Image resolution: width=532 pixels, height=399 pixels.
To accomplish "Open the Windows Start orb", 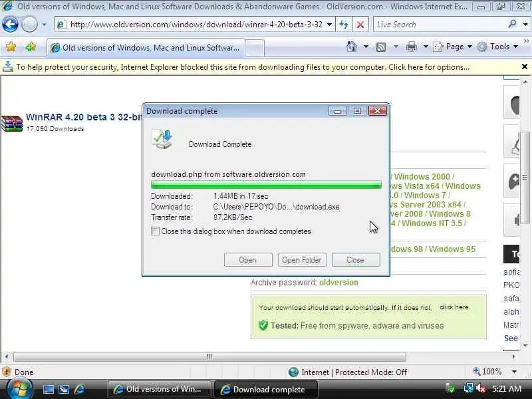I will coord(19,389).
